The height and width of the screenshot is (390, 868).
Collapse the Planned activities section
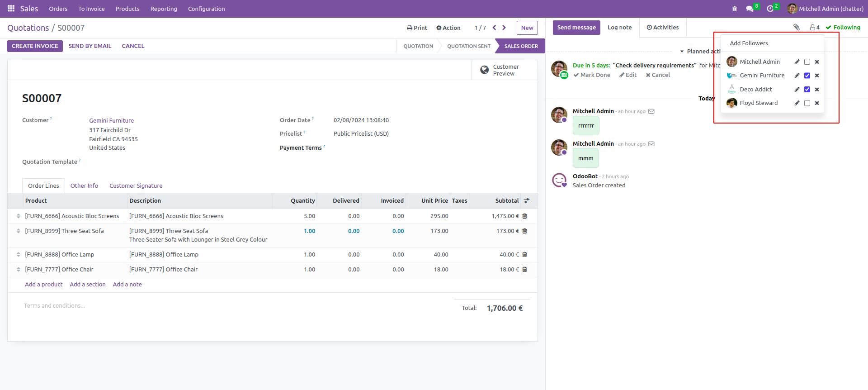[683, 52]
